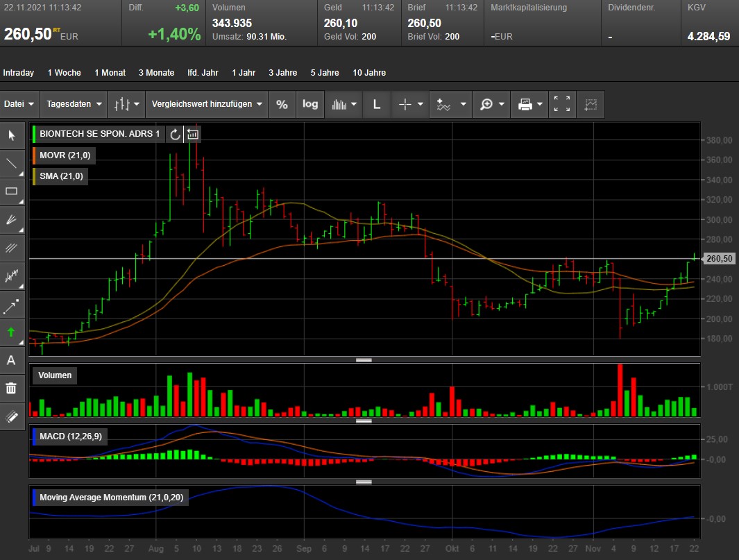The image size is (739, 560).
Task: Select the parallel lines channel tool
Action: (12, 248)
